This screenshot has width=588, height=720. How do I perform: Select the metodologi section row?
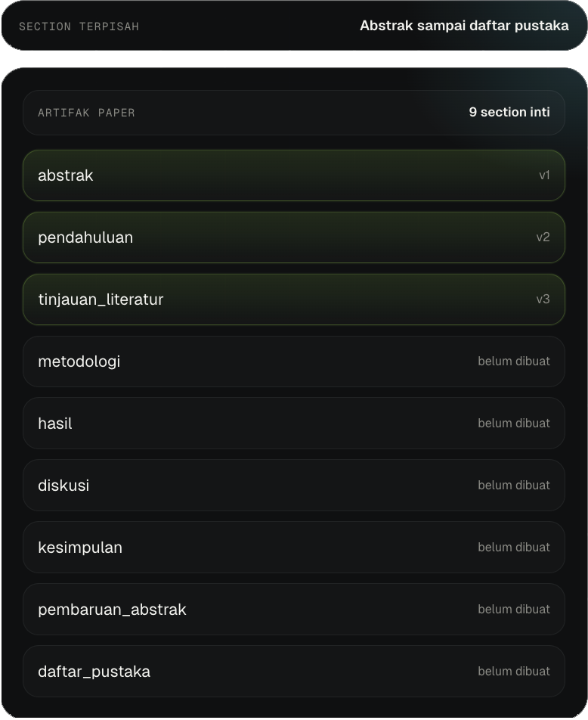(x=294, y=362)
